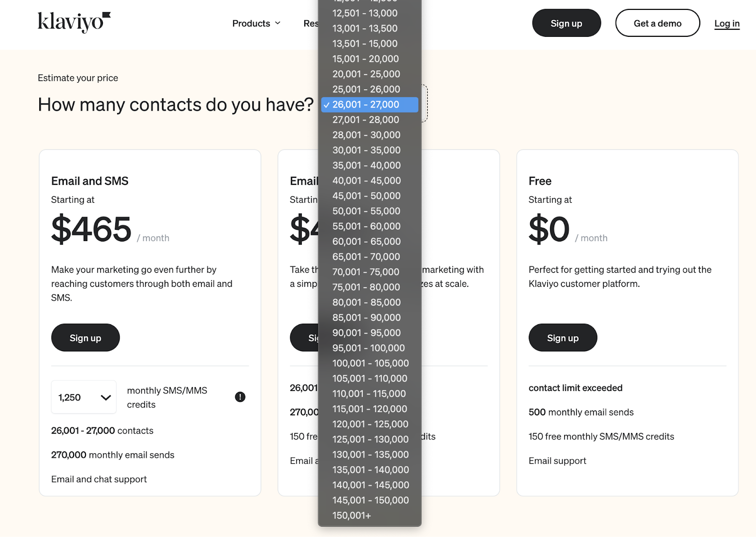Expand the Products menu chevron
Image resolution: width=756 pixels, height=537 pixels.
[x=278, y=23]
